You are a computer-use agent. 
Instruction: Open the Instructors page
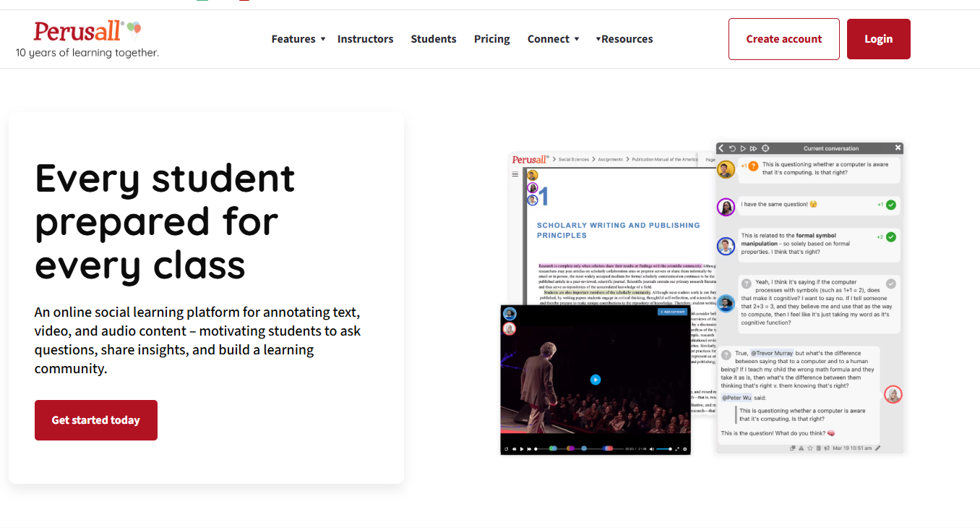pos(365,39)
